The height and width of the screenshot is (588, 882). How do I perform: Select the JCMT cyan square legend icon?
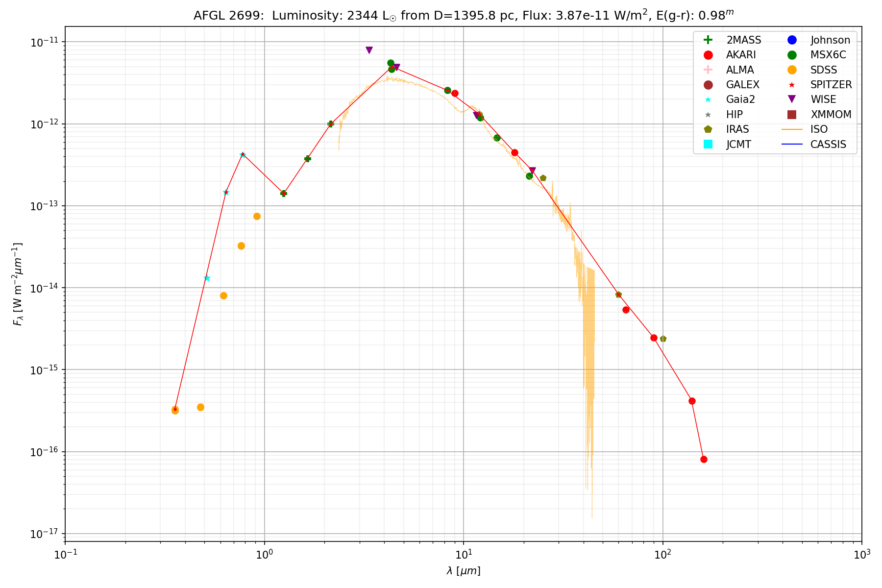click(708, 144)
